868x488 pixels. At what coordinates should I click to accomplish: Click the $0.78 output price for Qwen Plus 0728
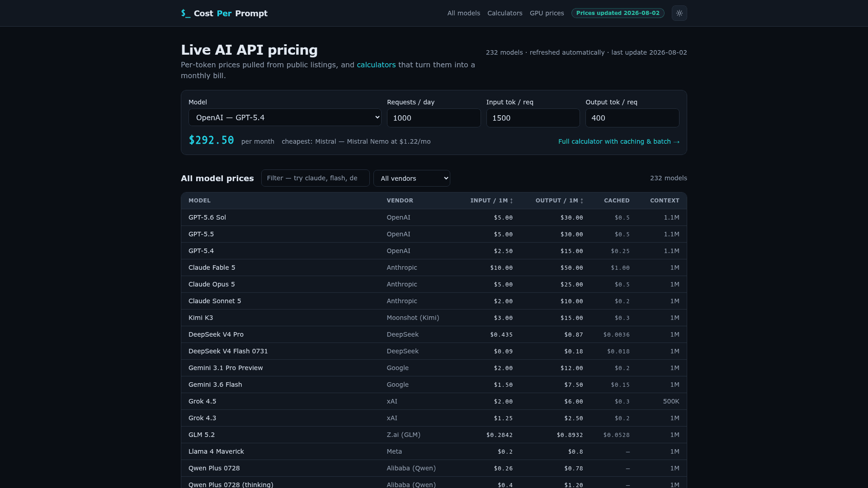574,469
